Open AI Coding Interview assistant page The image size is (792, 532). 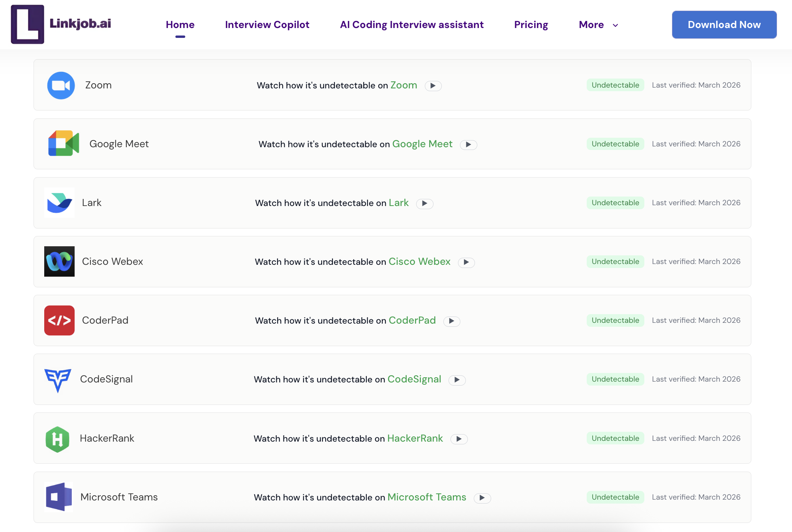tap(411, 24)
